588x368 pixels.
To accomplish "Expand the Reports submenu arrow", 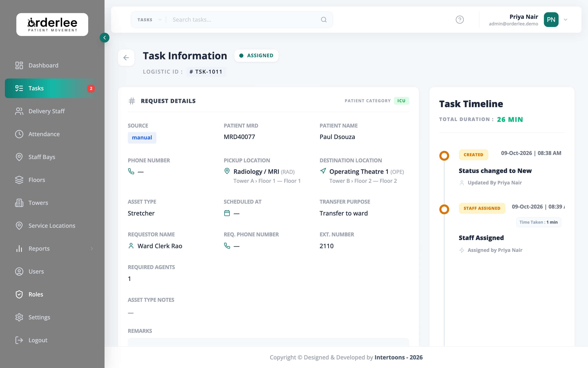I will tap(92, 248).
